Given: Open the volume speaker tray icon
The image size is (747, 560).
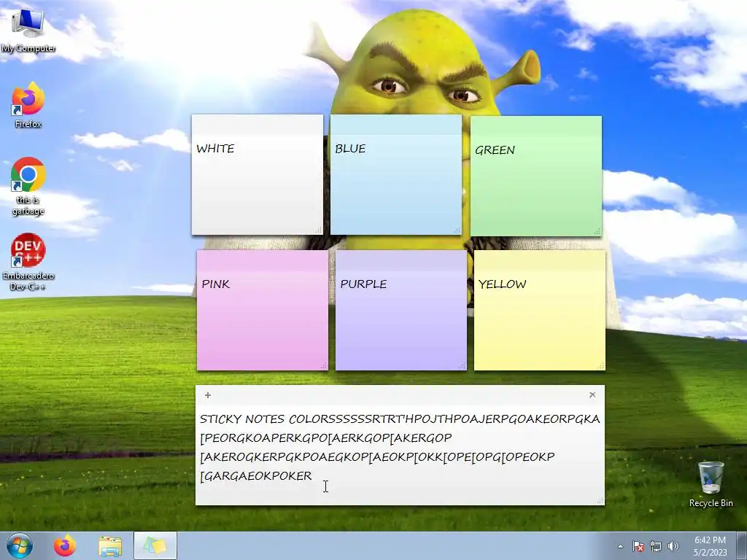Looking at the screenshot, I should click(x=673, y=546).
